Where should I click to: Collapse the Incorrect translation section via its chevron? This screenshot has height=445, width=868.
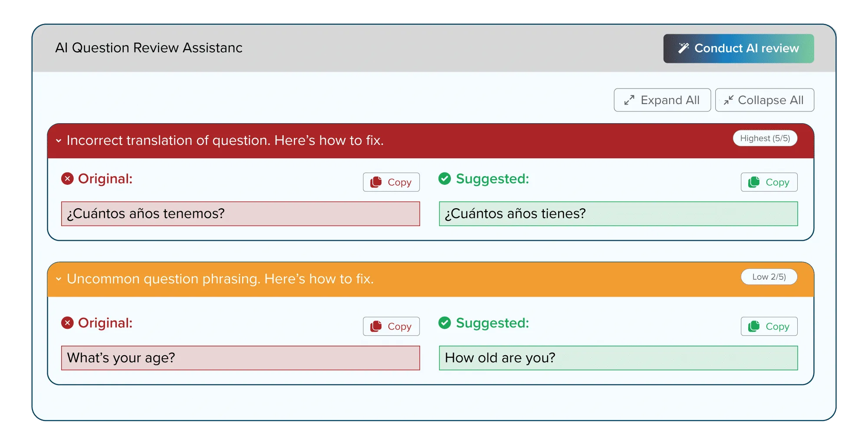click(59, 141)
